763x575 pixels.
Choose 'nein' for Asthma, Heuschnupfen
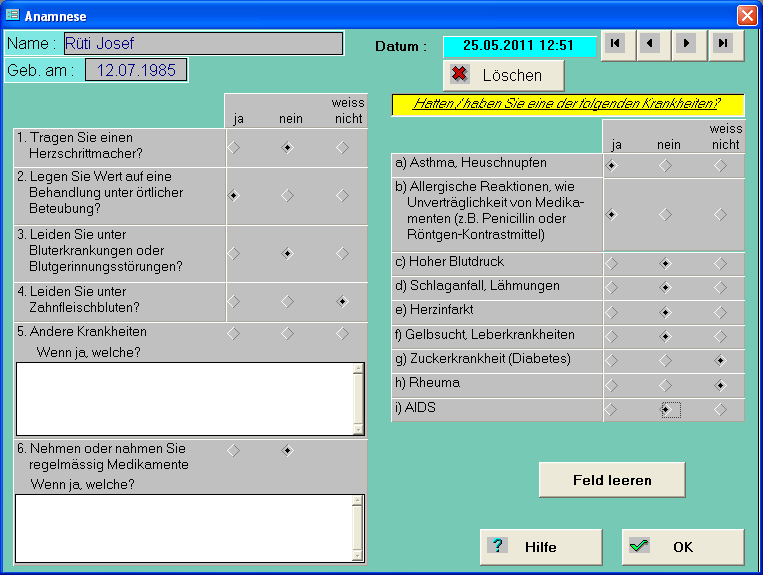click(666, 166)
